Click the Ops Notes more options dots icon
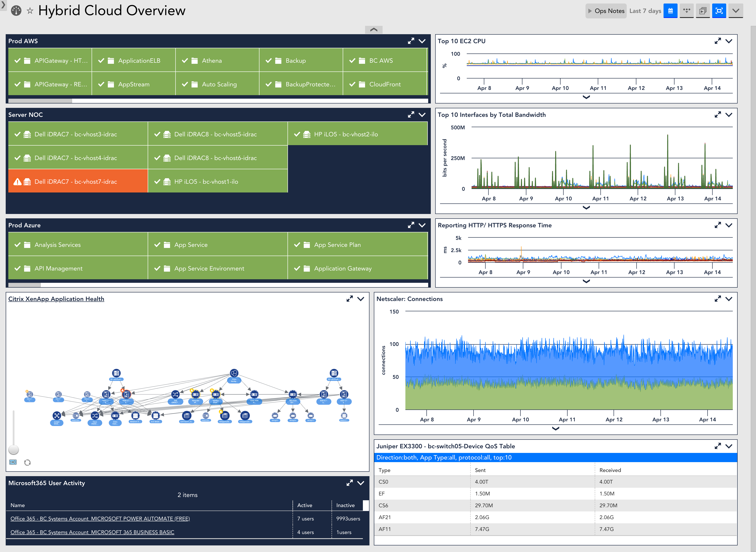Image resolution: width=756 pixels, height=552 pixels. click(687, 10)
